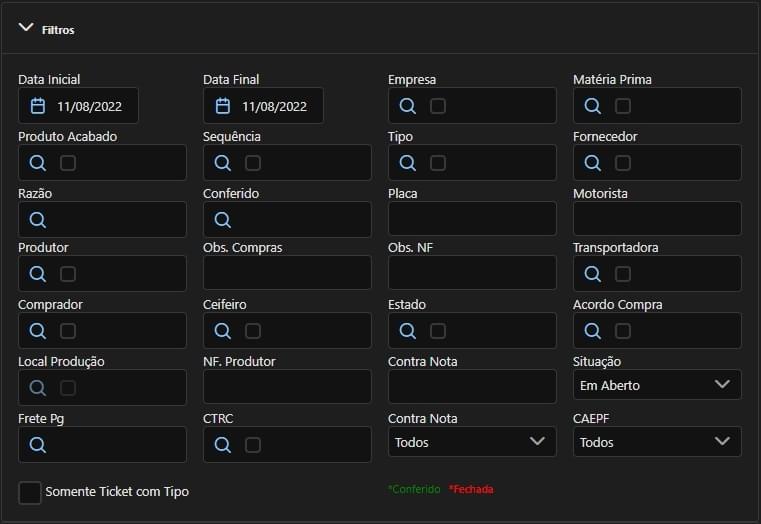The width and height of the screenshot is (761, 524).
Task: Click the Data Final calendar icon
Action: pos(223,106)
